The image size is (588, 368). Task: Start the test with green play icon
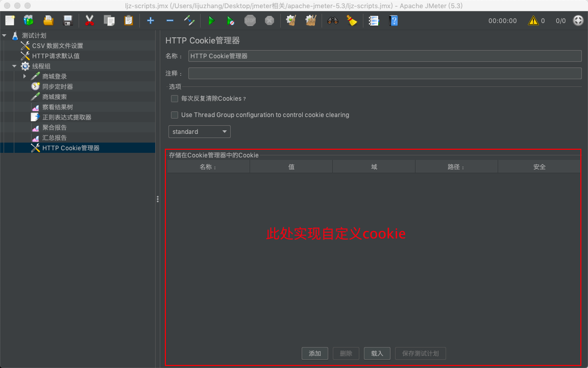pyautogui.click(x=211, y=20)
